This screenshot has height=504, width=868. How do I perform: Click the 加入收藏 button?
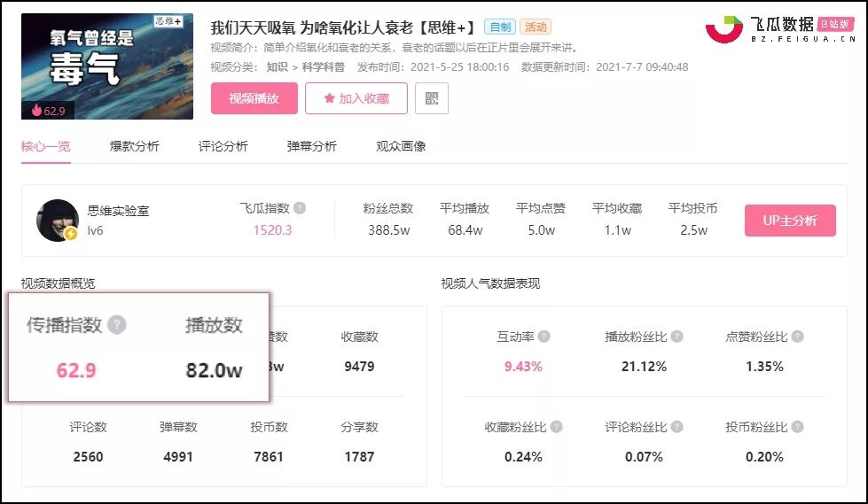click(356, 98)
